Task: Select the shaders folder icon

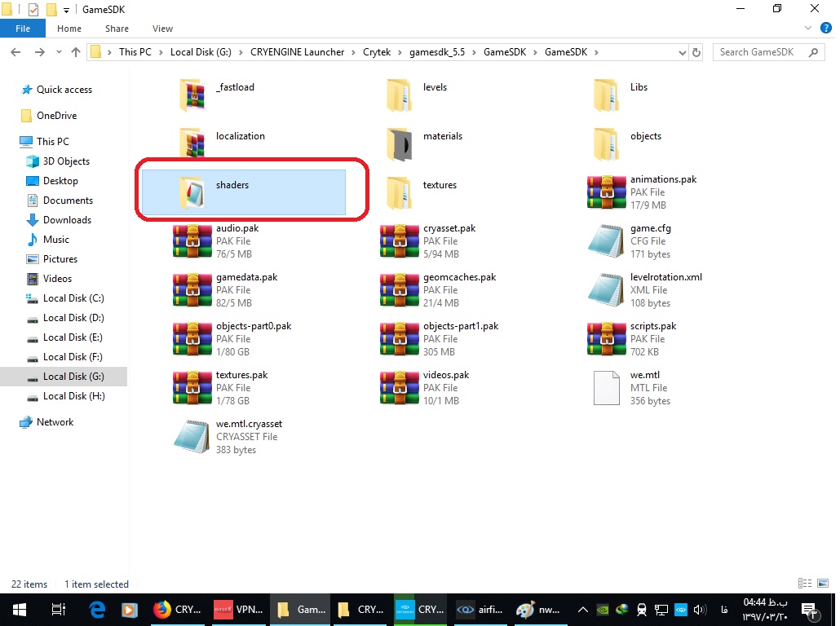Action: pyautogui.click(x=192, y=193)
